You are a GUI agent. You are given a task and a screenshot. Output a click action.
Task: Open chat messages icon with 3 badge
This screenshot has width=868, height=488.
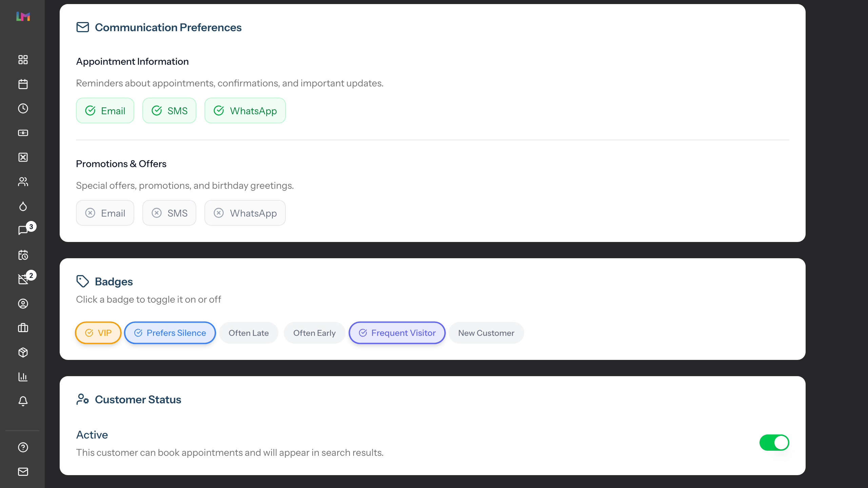tap(23, 230)
